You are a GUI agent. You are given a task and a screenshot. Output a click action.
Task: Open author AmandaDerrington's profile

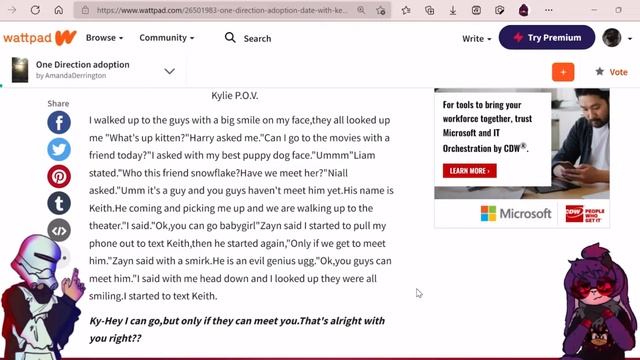76,76
